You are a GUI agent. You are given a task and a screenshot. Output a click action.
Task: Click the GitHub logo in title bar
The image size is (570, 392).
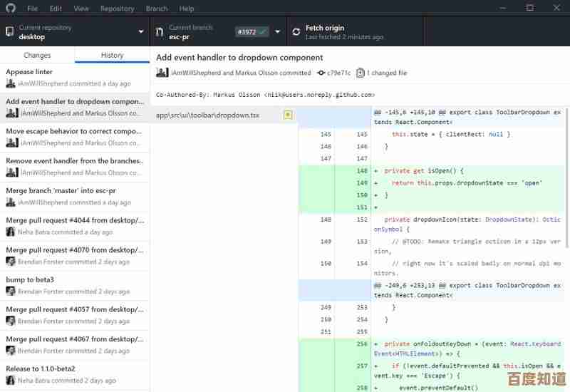coord(9,9)
